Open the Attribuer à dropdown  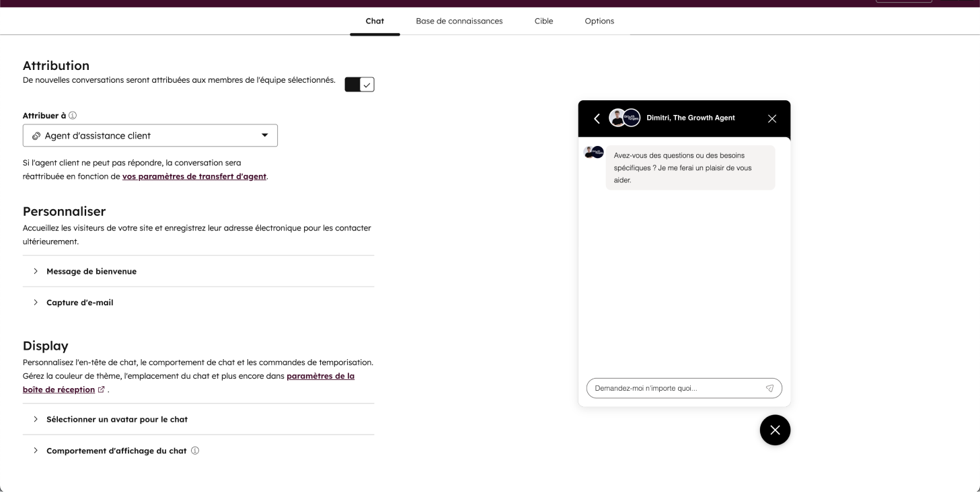tap(266, 135)
